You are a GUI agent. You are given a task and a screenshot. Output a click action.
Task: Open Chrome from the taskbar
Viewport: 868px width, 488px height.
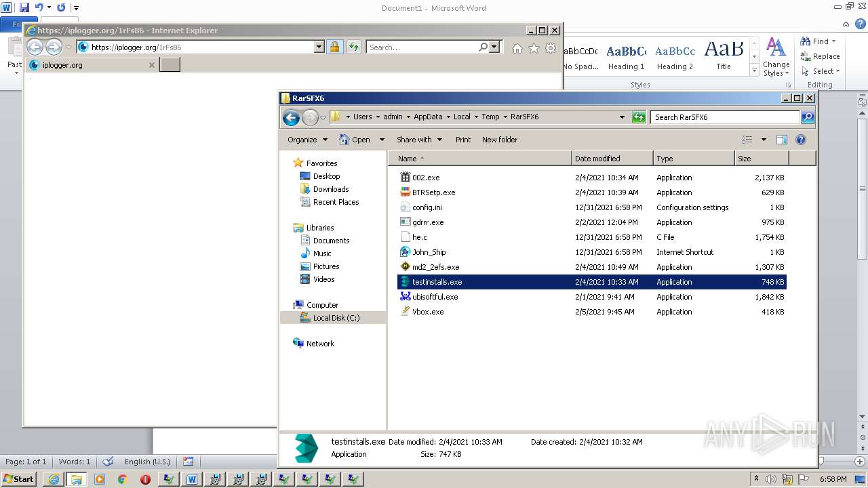click(123, 479)
